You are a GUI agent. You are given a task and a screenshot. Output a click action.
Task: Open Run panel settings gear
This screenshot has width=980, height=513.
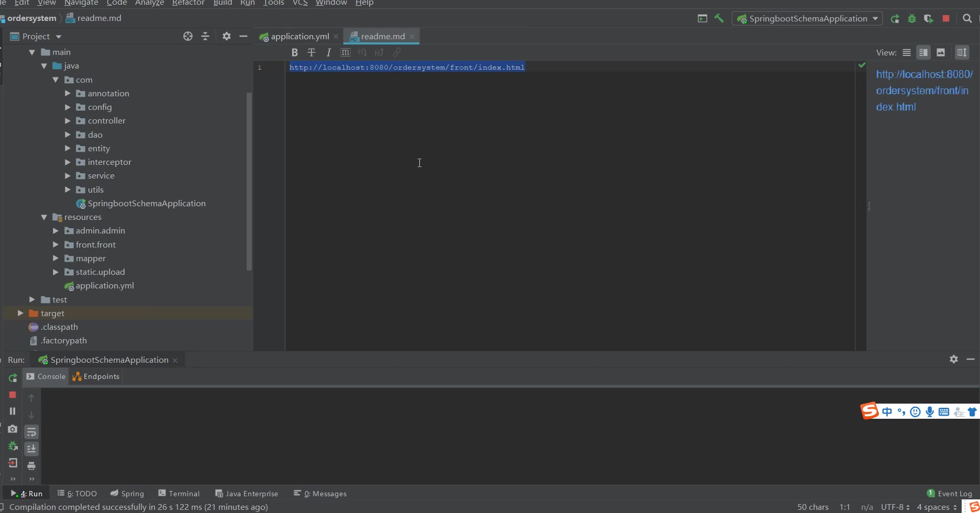pyautogui.click(x=954, y=359)
